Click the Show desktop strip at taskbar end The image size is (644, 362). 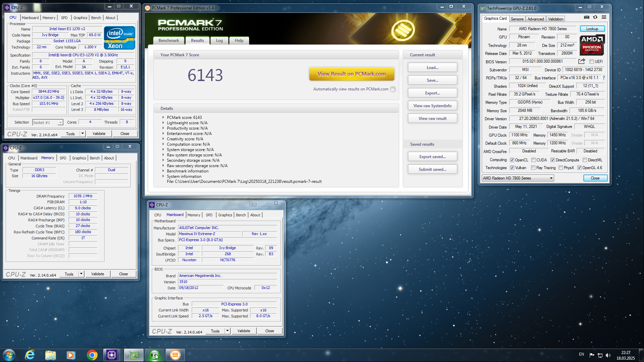pos(641,355)
